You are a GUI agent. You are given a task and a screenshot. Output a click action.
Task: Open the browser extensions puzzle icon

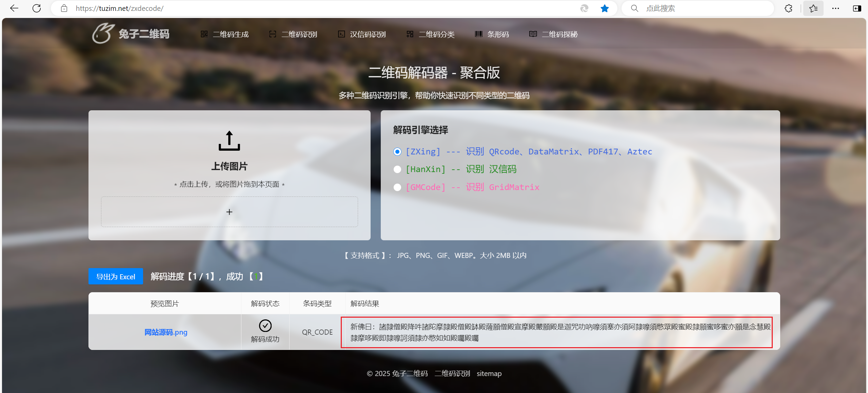coord(789,8)
